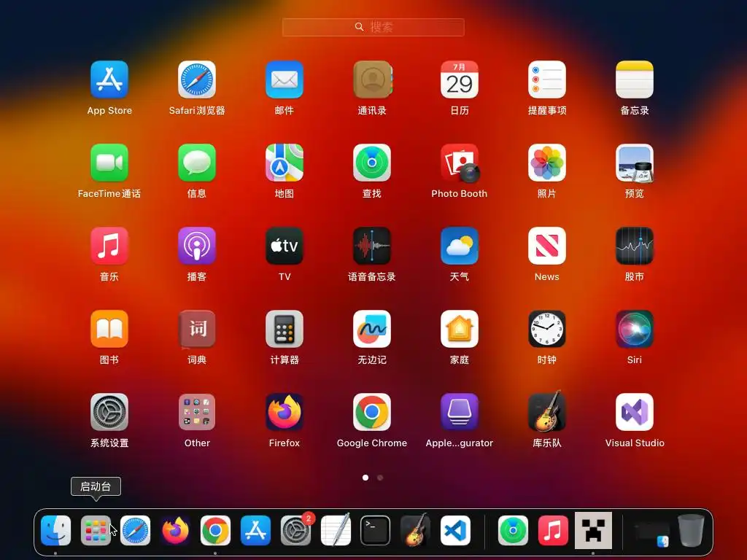The image size is (747, 560).
Task: Open 系统设置 in Launchpad grid
Action: pos(109,412)
